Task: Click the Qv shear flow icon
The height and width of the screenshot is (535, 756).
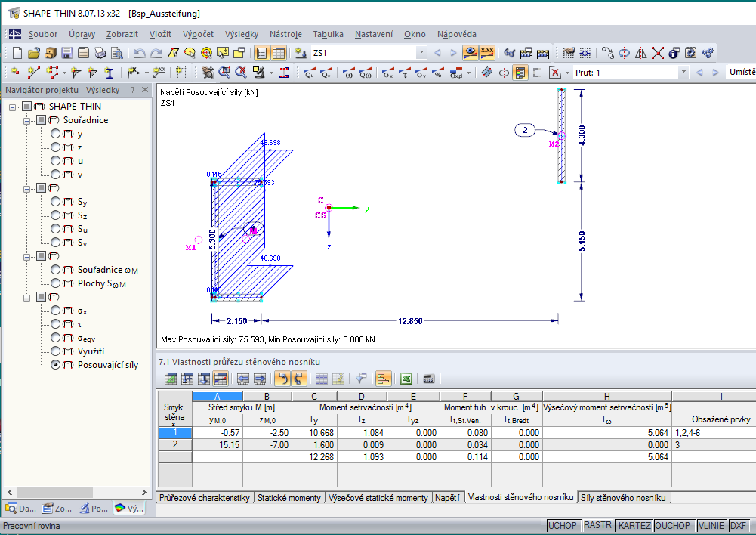Action: (x=326, y=73)
